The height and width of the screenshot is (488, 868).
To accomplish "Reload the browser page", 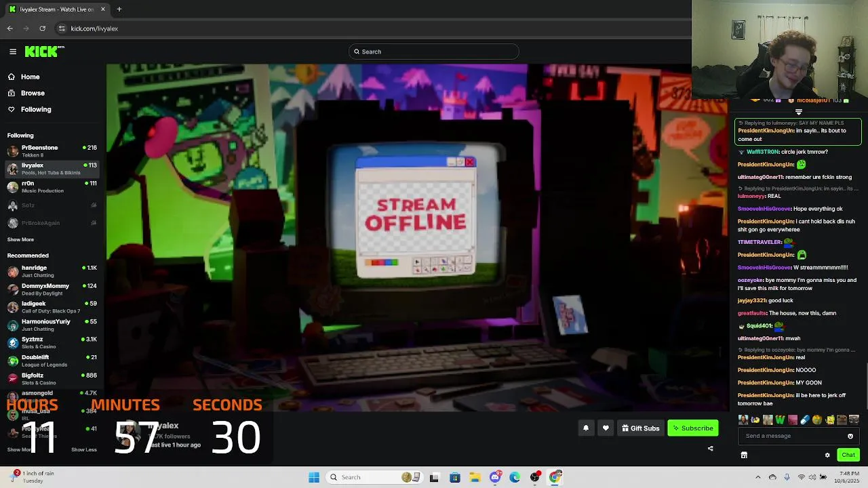I will [42, 28].
